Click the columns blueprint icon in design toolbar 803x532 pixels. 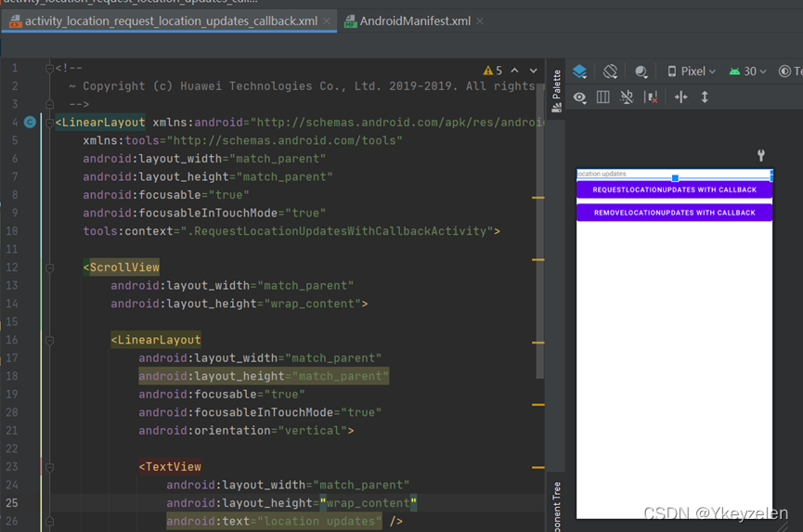[602, 97]
